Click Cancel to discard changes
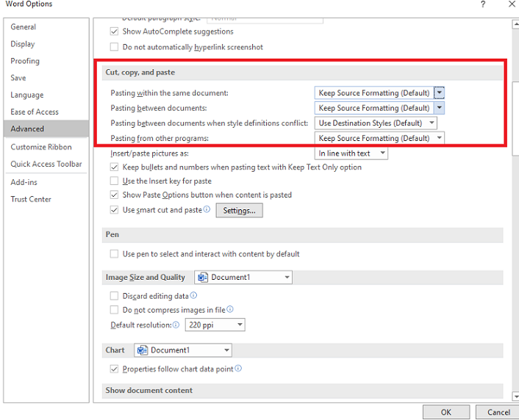519x420 pixels. (x=498, y=412)
